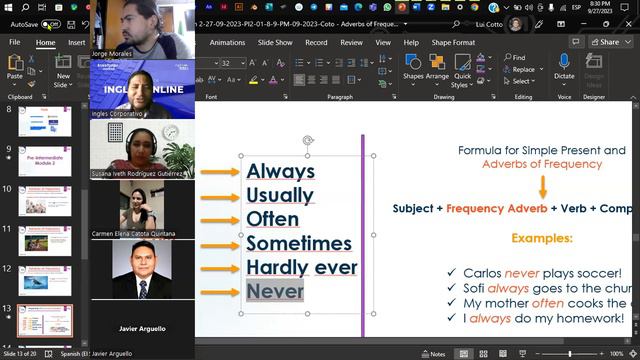This screenshot has width=640, height=360.
Task: Open the Shapes gallery
Action: [x=413, y=68]
